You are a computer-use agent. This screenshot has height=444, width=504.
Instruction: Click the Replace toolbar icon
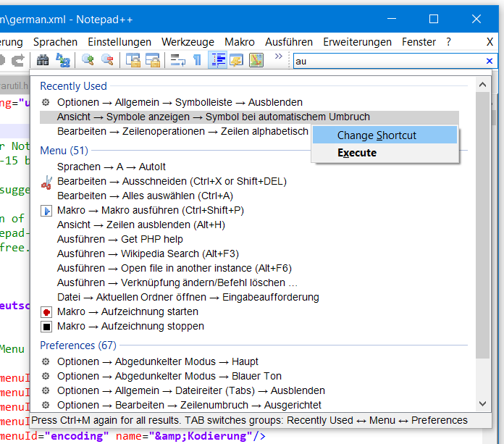63,60
